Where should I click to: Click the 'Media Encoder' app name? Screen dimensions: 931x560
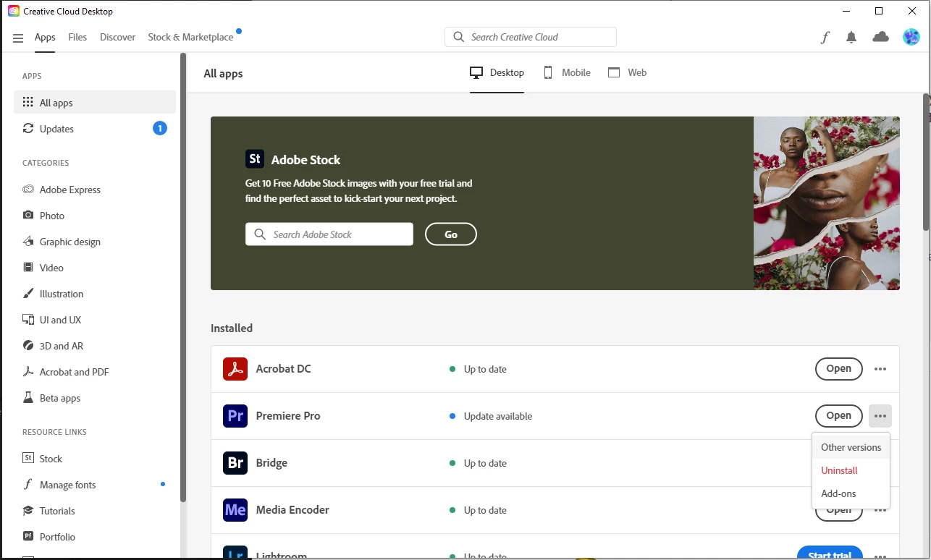(292, 510)
